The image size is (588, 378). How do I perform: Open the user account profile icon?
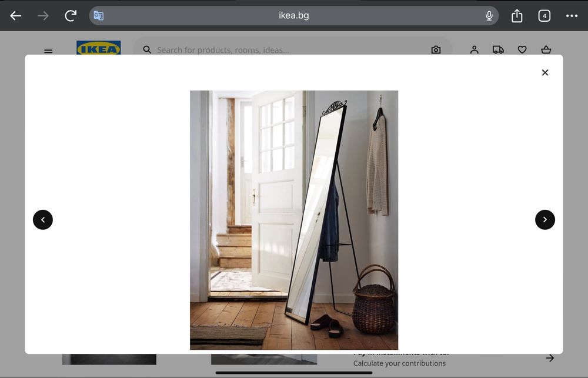(474, 50)
